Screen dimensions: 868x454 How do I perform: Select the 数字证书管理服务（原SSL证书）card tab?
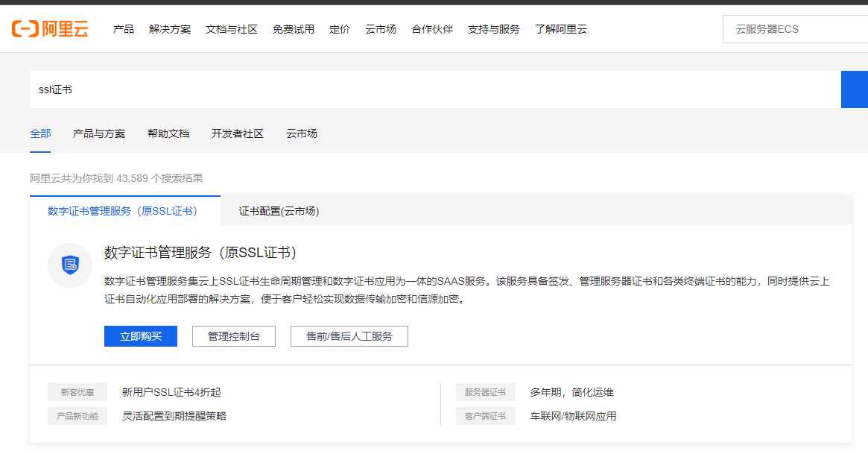[x=125, y=211]
